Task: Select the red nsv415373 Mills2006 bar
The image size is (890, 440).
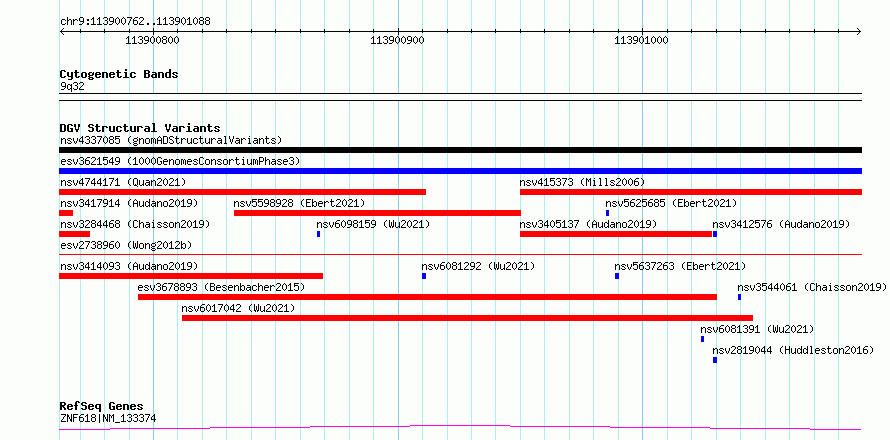Action: tap(691, 192)
